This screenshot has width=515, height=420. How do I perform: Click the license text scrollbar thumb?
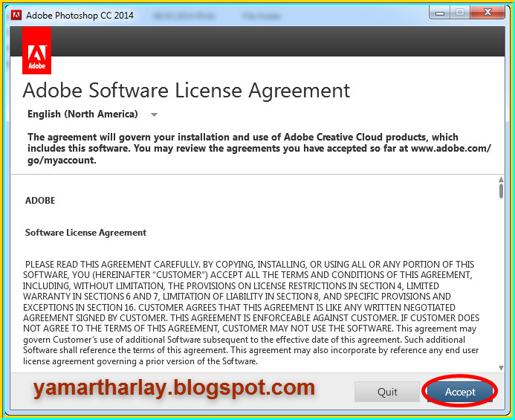tap(501, 191)
